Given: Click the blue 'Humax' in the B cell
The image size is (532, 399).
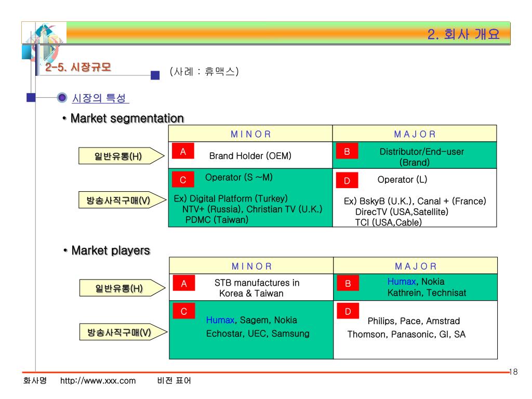Looking at the screenshot, I should tap(402, 282).
